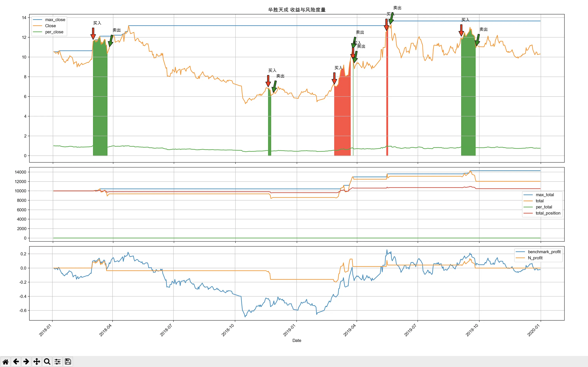Open the Configure subplots dialog
Screen dimensions: 588x367
click(x=58, y=362)
